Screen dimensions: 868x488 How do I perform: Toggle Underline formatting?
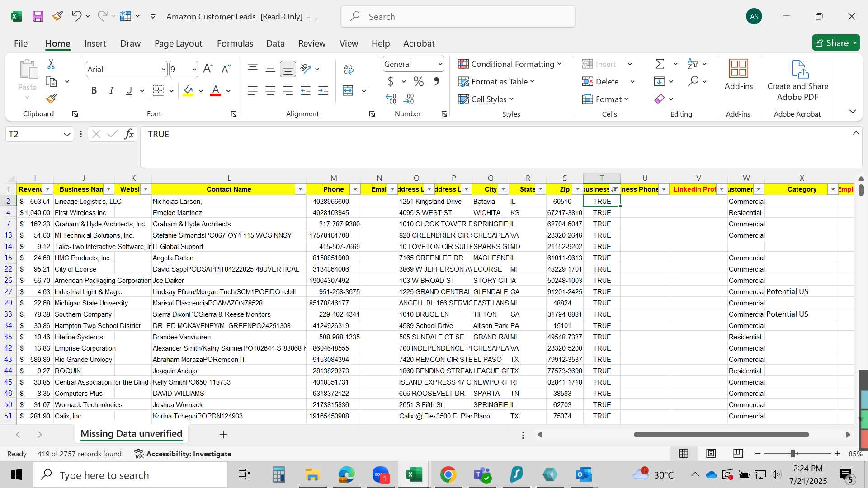click(x=129, y=91)
